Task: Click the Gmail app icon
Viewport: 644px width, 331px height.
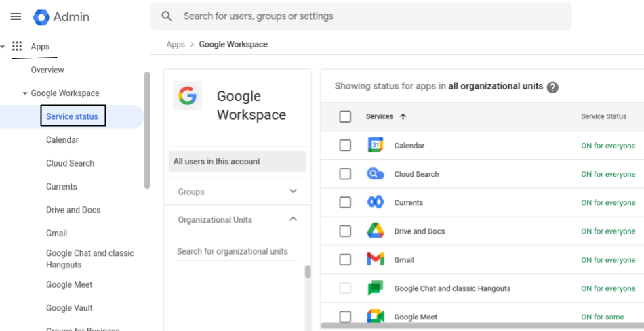Action: 376,259
